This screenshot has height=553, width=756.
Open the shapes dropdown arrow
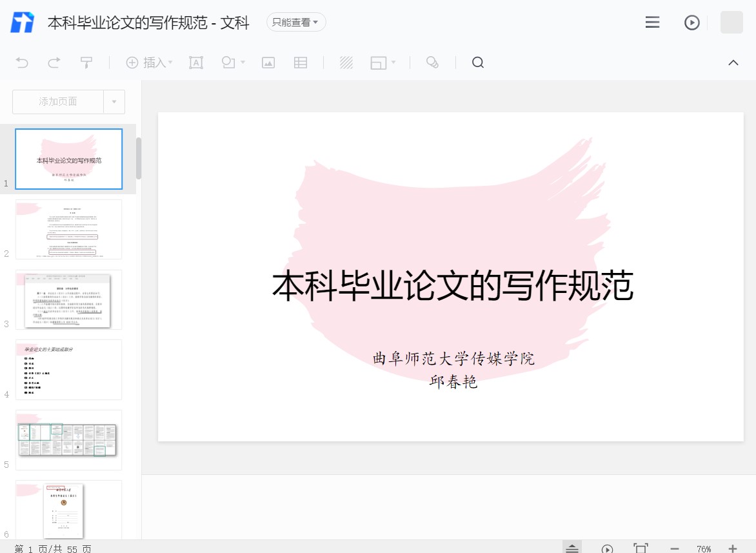243,63
